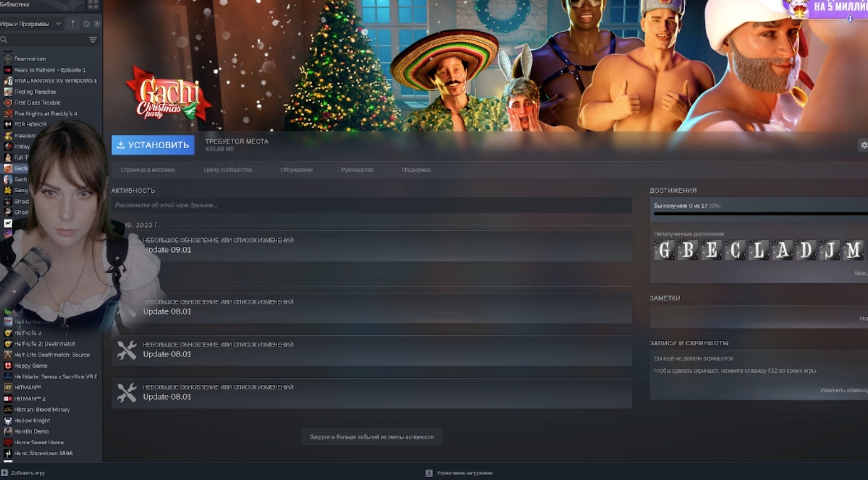
Task: Select the Finding Paradise game icon
Action: coord(8,92)
